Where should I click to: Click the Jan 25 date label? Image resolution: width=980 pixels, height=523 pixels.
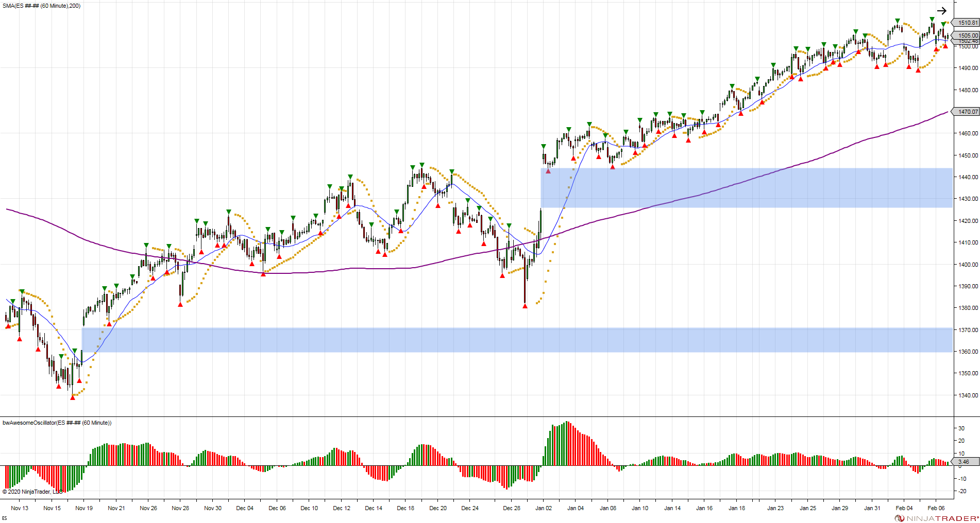coord(808,508)
